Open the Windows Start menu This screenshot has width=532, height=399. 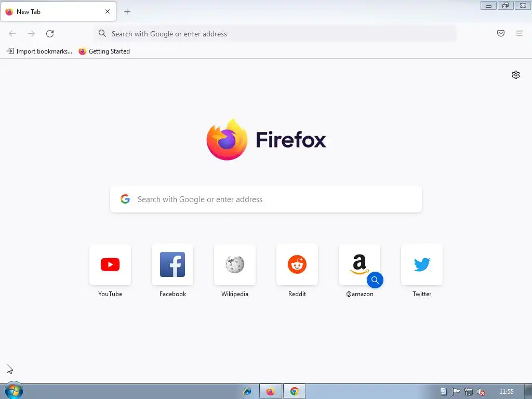coord(14,391)
